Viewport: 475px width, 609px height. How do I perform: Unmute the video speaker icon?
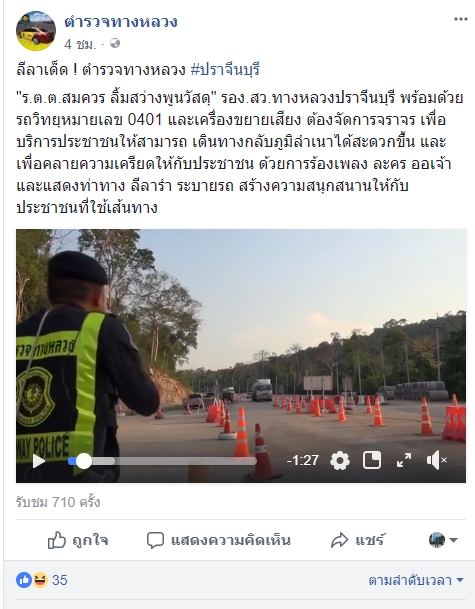point(437,461)
